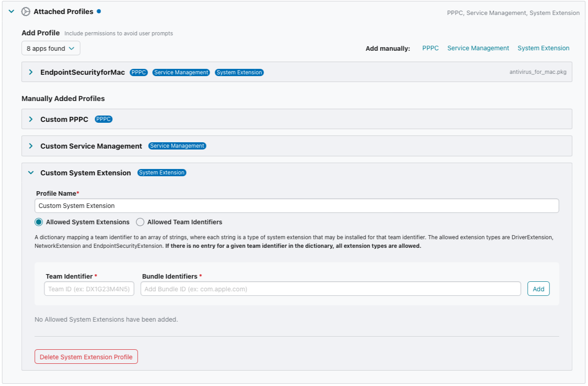This screenshot has height=386, width=588.
Task: Select Allowed System Extensions radio button
Action: tap(39, 222)
